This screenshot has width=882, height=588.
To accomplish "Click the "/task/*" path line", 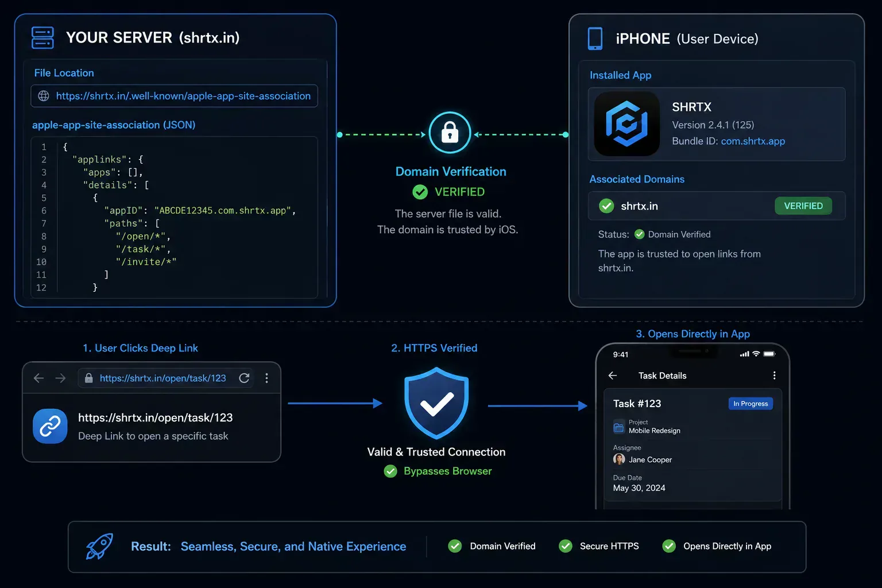I will click(143, 249).
